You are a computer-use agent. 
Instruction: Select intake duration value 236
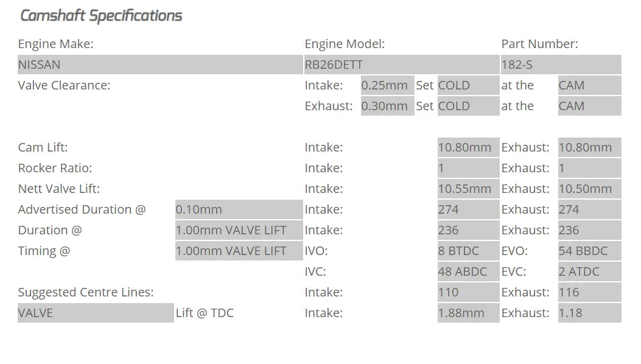[x=468, y=230]
